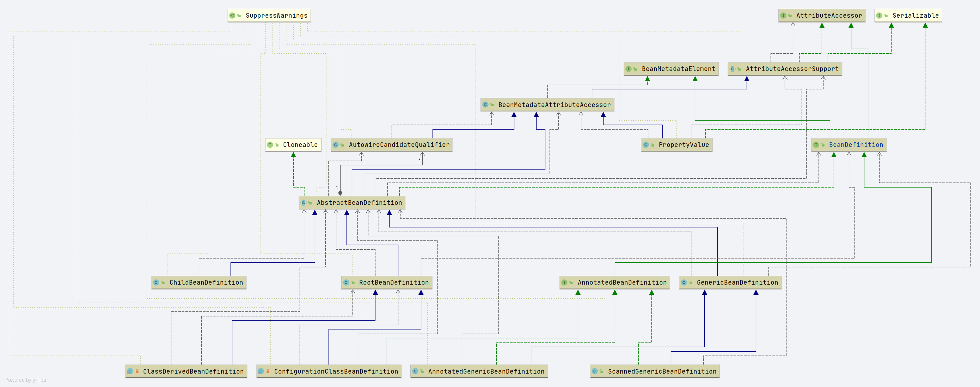Select the AutowireCandidateQualifier node
The width and height of the screenshot is (980, 387).
399,145
